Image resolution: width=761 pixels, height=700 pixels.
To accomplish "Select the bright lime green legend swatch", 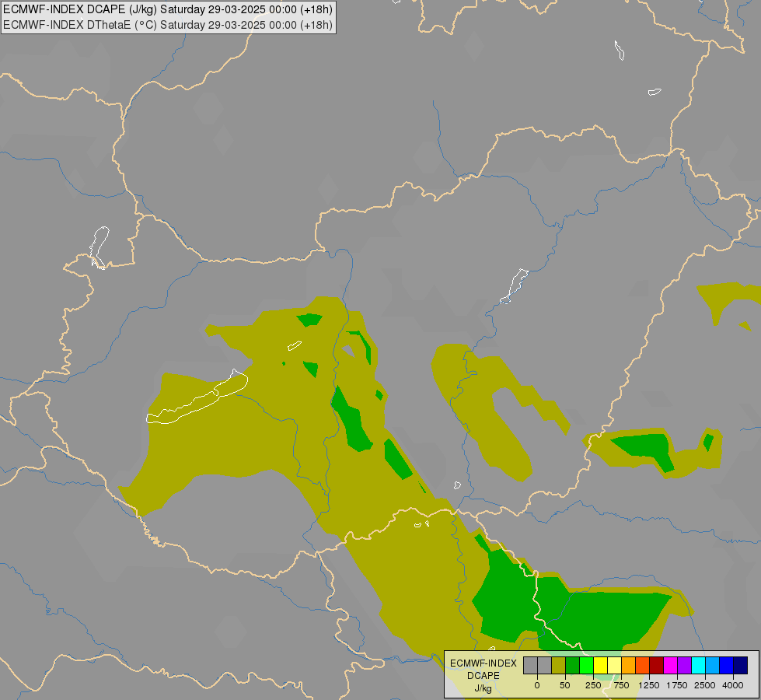I will pos(586,666).
